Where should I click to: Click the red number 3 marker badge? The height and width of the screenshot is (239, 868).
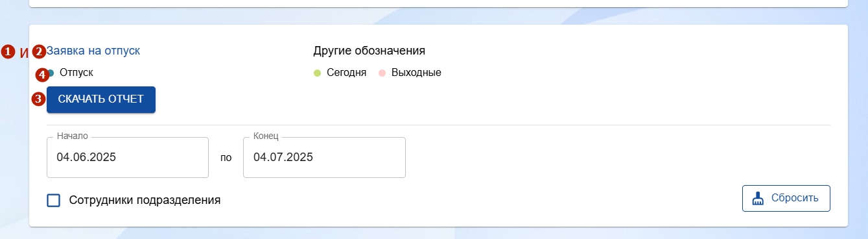pyautogui.click(x=40, y=99)
